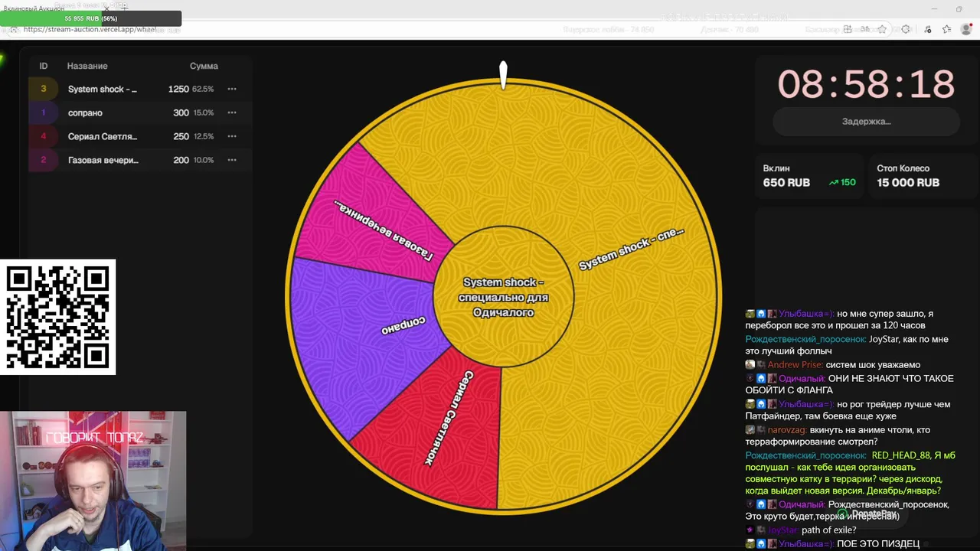Click the QR code image
The width and height of the screenshot is (980, 551).
coord(57,317)
